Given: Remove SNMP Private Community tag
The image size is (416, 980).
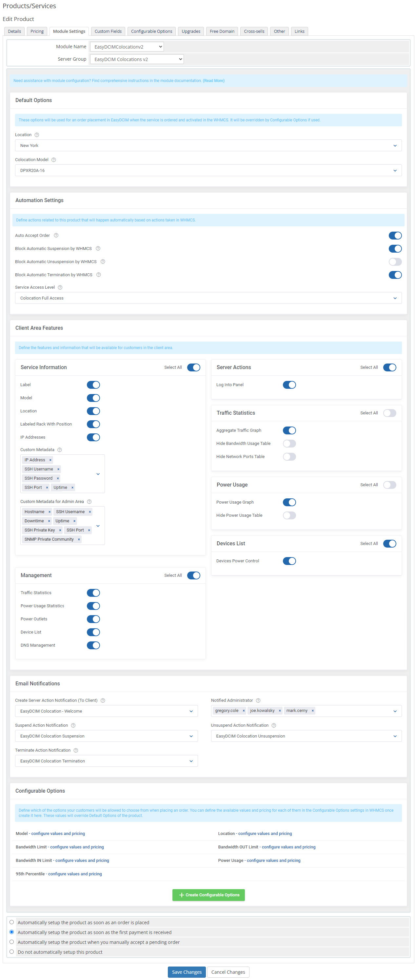Looking at the screenshot, I should pos(79,539).
